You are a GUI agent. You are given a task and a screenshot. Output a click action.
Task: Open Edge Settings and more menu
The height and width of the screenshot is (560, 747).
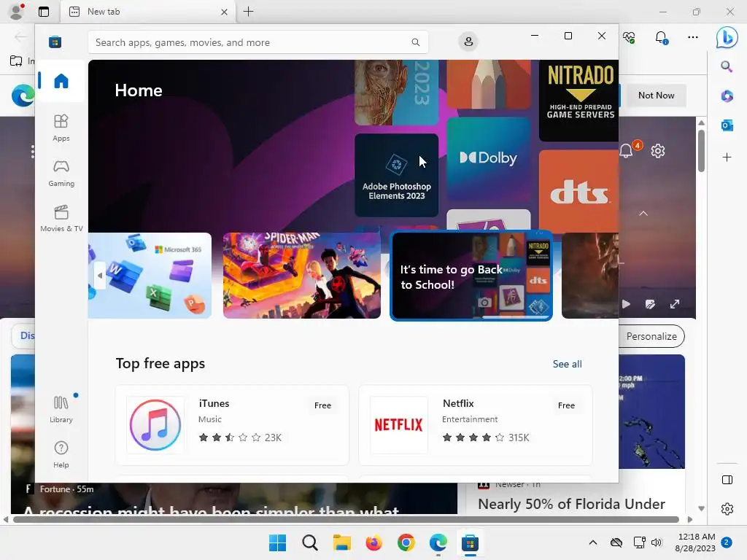click(x=693, y=37)
